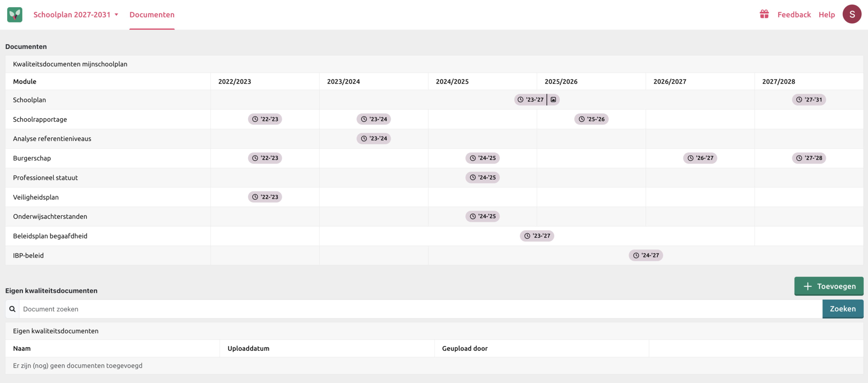Open Veiligheidsplan '22-'23 badge
This screenshot has height=383, width=868.
pos(265,197)
